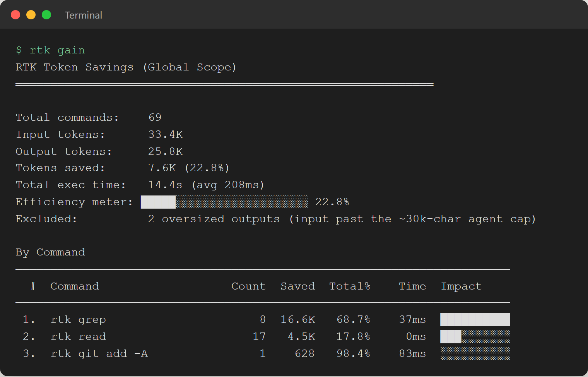Viewport: 588px width, 377px height.
Task: Click the "Impact" column header
Action: click(x=462, y=286)
